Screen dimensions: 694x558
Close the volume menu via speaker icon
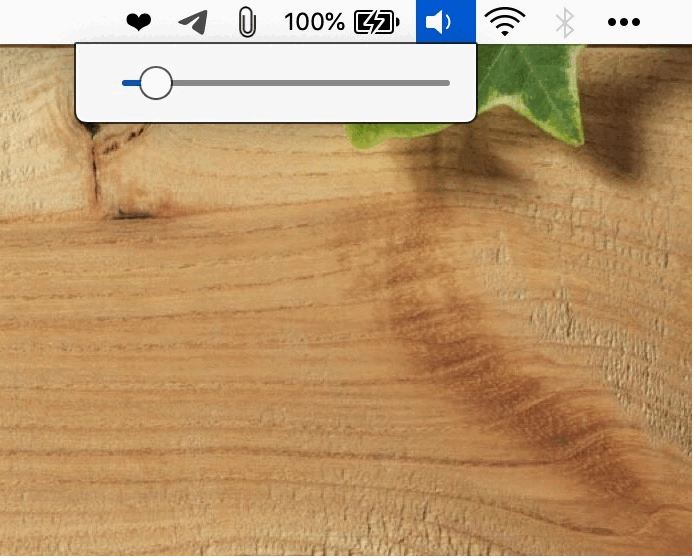tap(446, 21)
